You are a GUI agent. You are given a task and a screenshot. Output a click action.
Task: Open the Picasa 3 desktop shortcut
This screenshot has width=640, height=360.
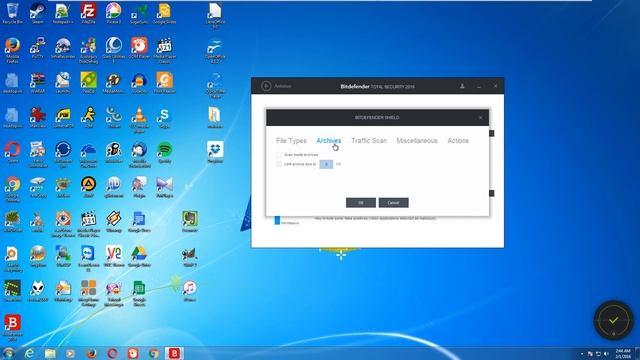(x=113, y=13)
